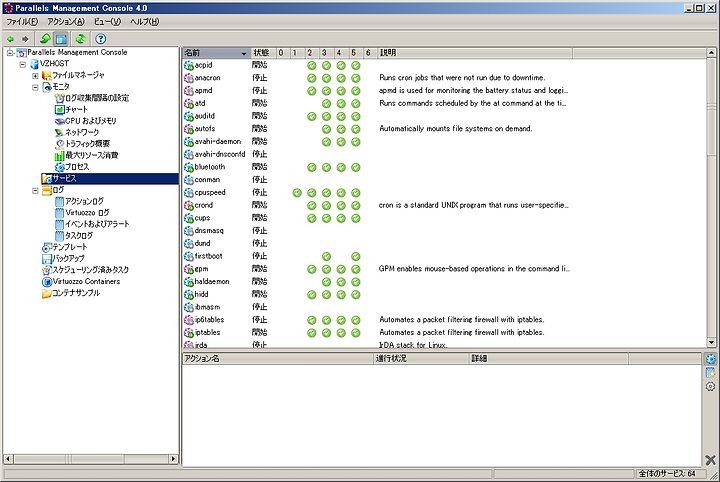This screenshot has height=482, width=720.
Task: Select the anacron service icon
Action: pyautogui.click(x=188, y=78)
